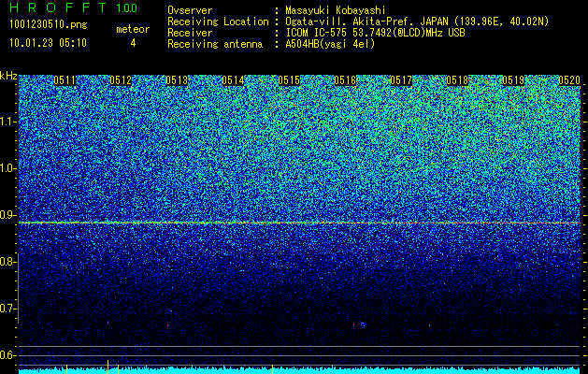588x374 pixels.
Task: Click the bright horizontal carrier line near 0.88 kHz
Action: [299, 223]
